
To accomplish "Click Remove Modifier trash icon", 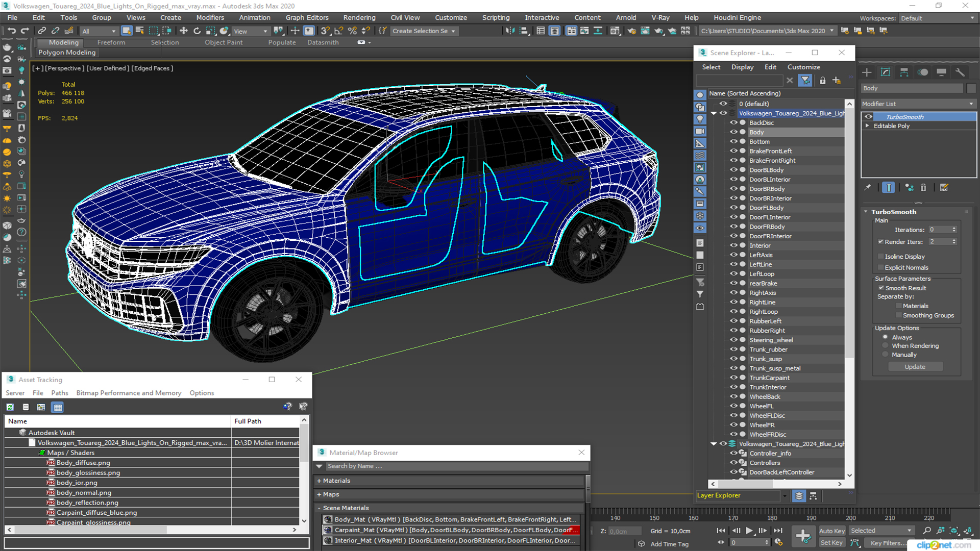I will tap(923, 188).
